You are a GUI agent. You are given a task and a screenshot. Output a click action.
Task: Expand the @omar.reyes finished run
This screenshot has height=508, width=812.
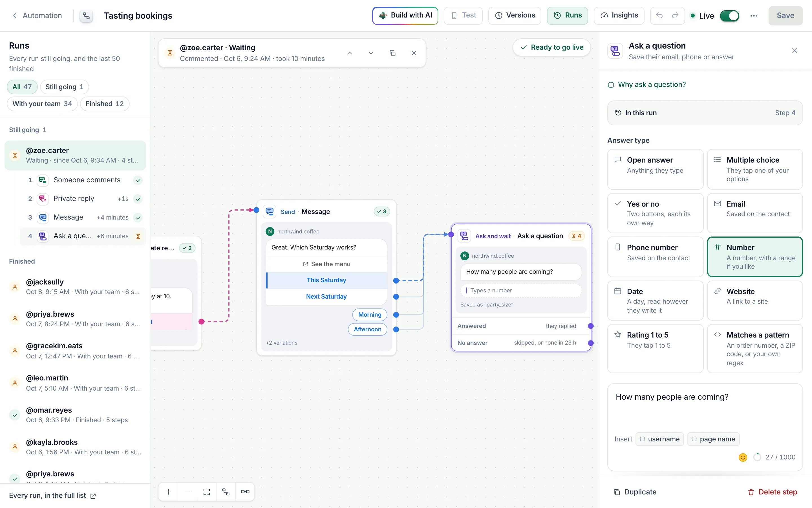[x=75, y=415]
